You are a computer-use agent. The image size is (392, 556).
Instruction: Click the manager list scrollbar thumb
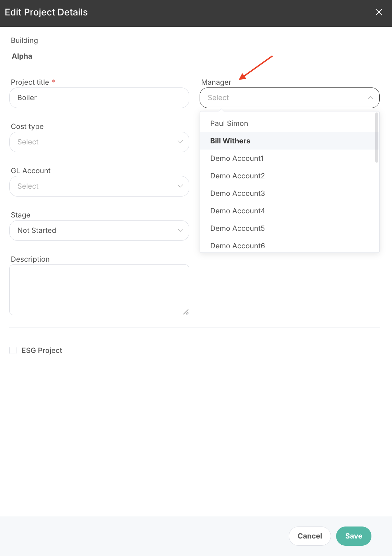click(x=377, y=138)
